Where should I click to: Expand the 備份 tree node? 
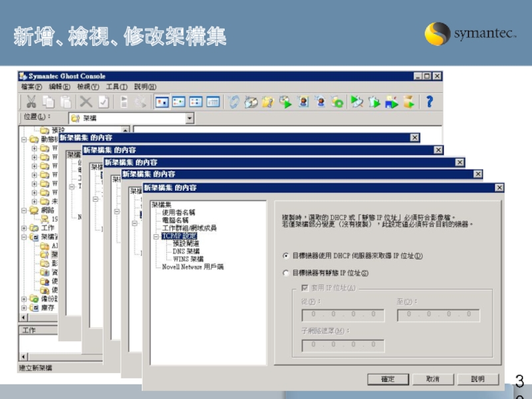[x=24, y=299]
